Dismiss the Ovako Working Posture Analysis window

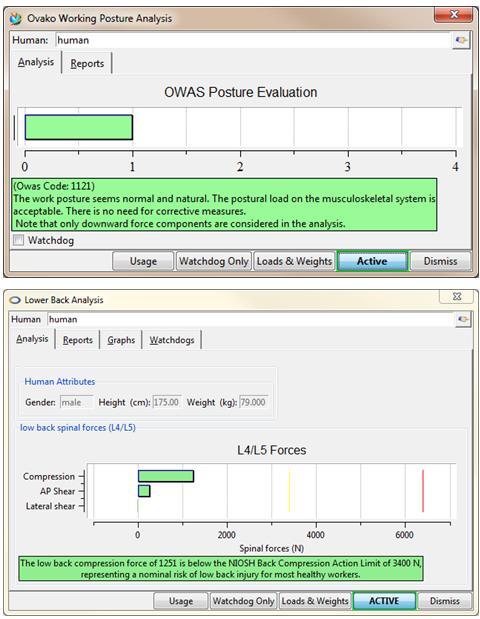point(441,261)
